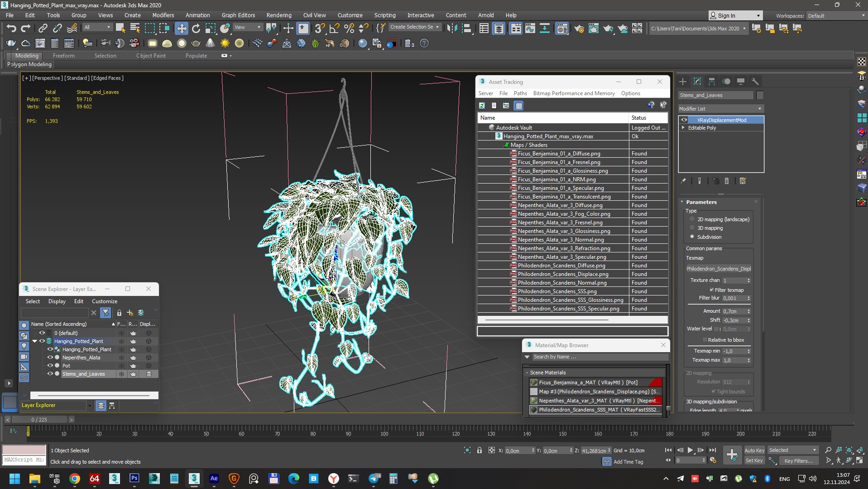Image resolution: width=868 pixels, height=489 pixels.
Task: Click the Undo icon in main toolbar
Action: (11, 29)
